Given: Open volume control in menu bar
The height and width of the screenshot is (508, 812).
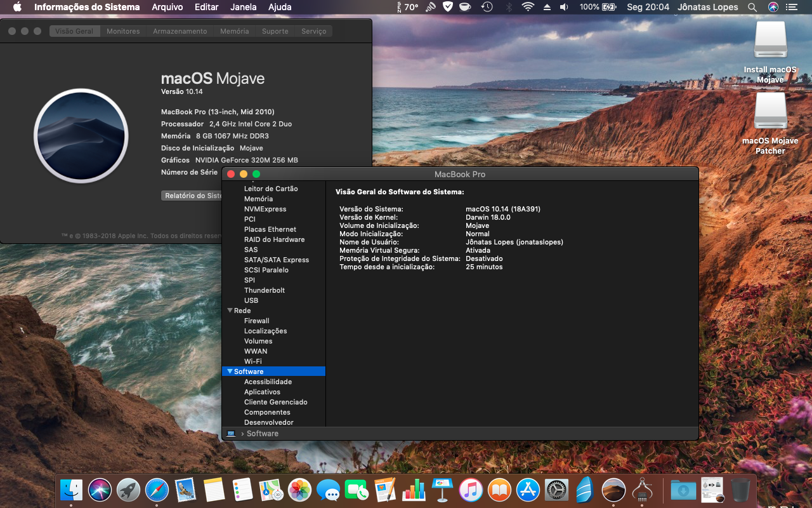Looking at the screenshot, I should click(564, 7).
